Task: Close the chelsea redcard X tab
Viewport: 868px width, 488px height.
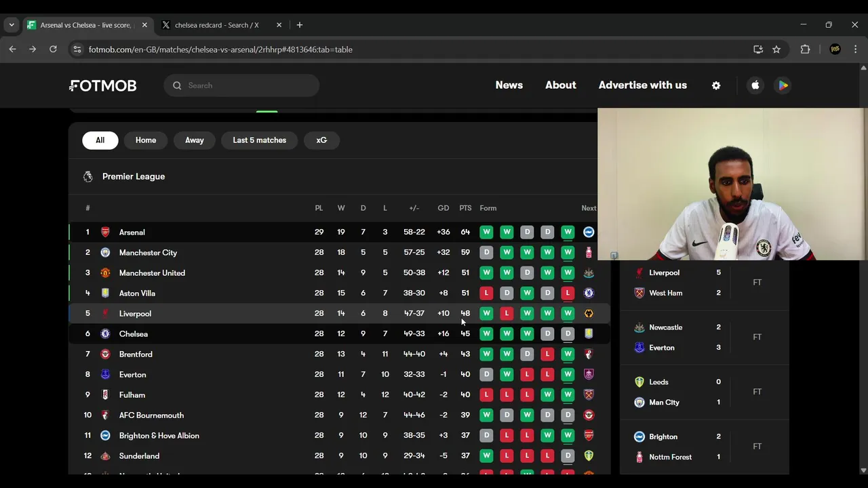Action: pyautogui.click(x=279, y=25)
